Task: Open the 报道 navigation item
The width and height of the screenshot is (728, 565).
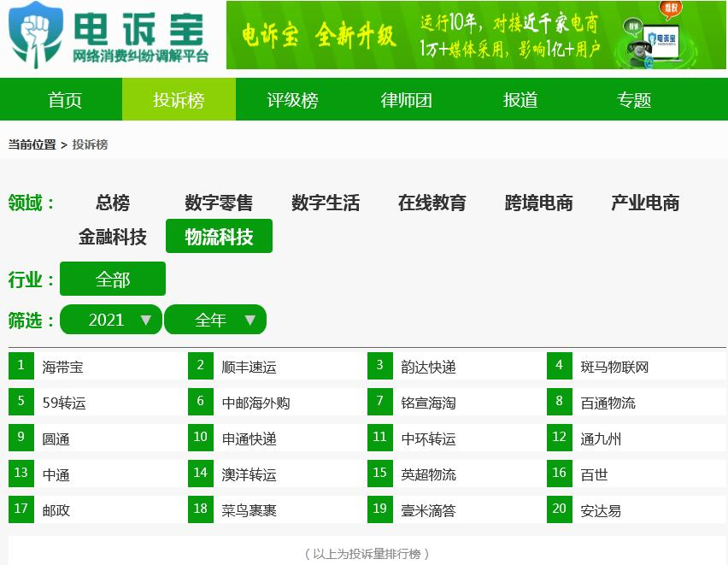Action: pyautogui.click(x=520, y=99)
